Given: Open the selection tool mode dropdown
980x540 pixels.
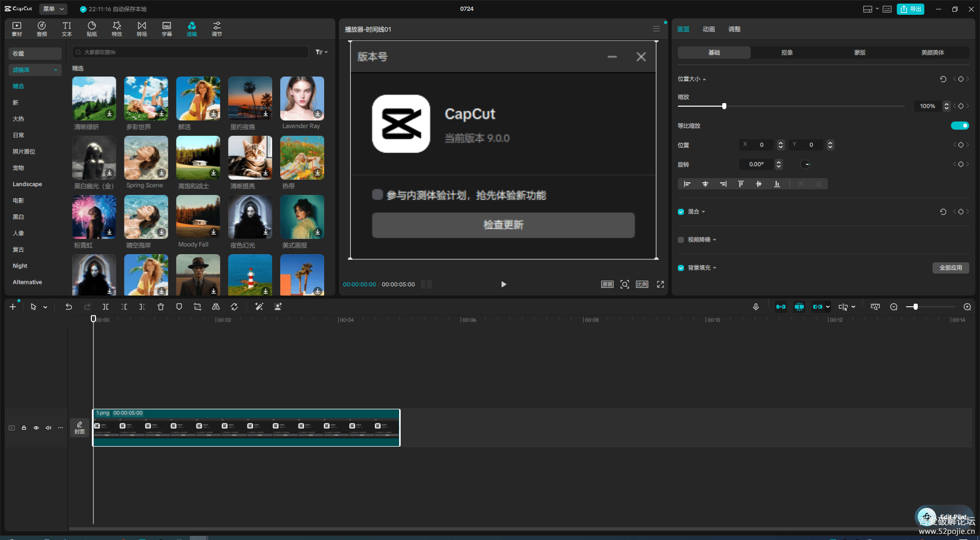Looking at the screenshot, I should click(45, 307).
